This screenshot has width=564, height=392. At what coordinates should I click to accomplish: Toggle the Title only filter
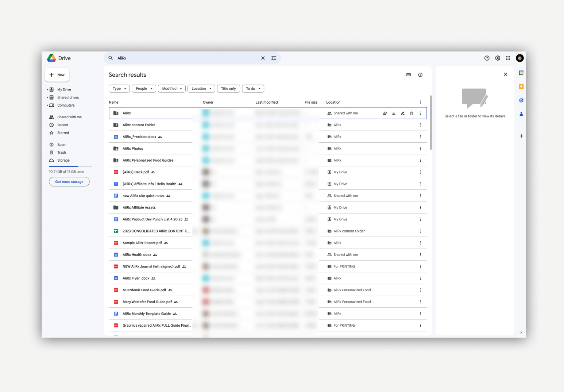228,89
